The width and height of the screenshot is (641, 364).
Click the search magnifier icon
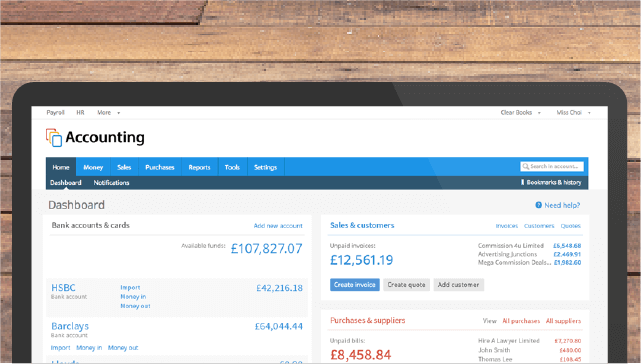click(x=525, y=166)
